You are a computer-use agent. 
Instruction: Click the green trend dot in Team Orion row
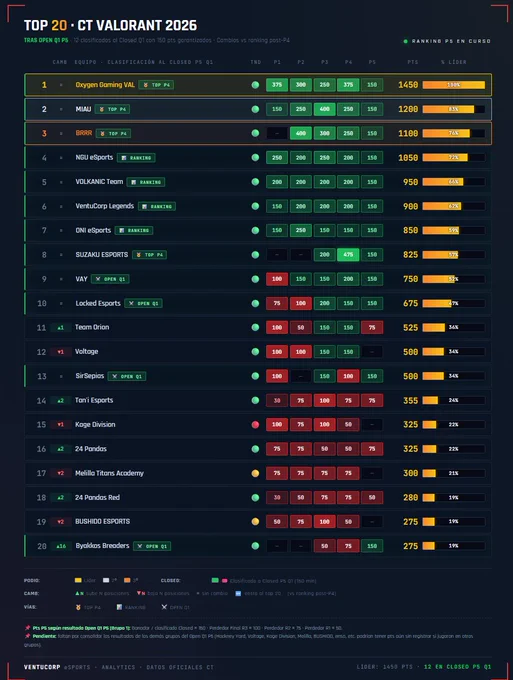tap(255, 327)
